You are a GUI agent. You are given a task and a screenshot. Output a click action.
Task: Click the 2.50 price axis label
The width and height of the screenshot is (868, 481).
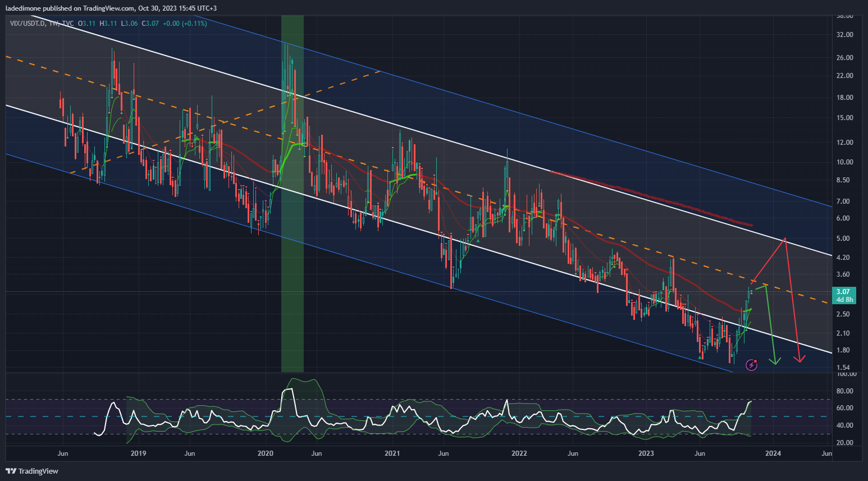(x=843, y=314)
